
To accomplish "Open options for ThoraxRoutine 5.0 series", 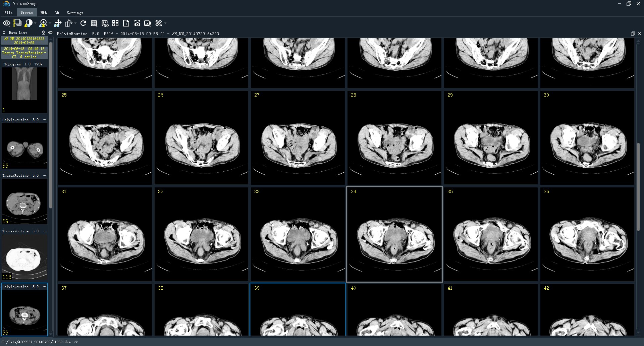I will pos(44,175).
